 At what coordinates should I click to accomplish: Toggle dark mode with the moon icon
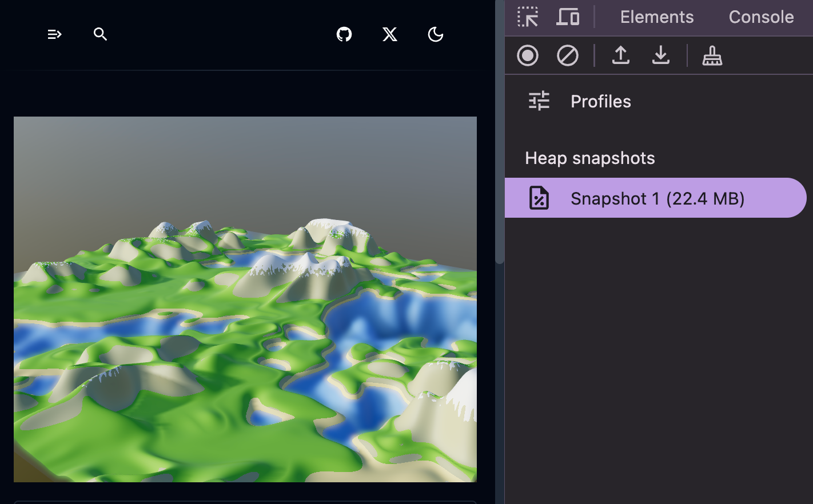436,35
